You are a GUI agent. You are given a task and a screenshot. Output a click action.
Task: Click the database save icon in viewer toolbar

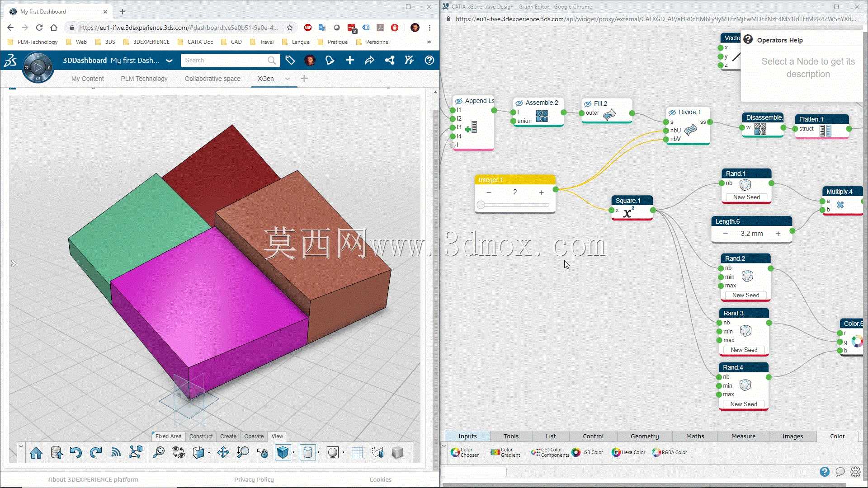[57, 452]
